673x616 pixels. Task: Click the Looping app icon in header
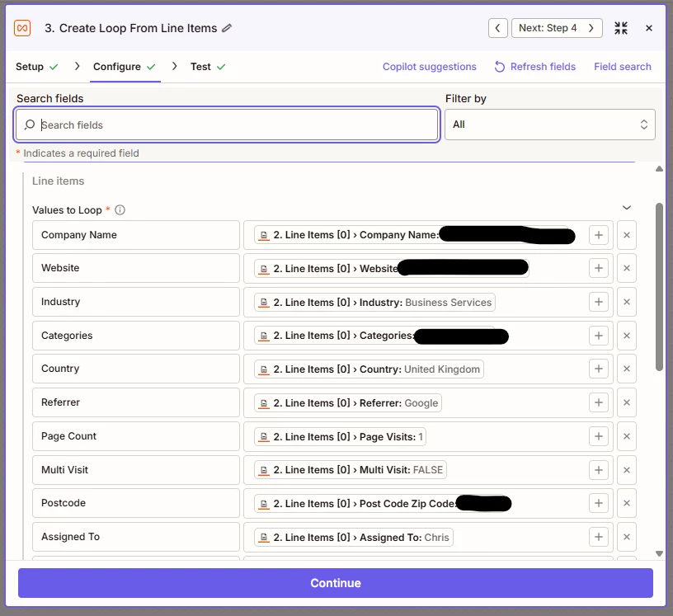(x=22, y=28)
